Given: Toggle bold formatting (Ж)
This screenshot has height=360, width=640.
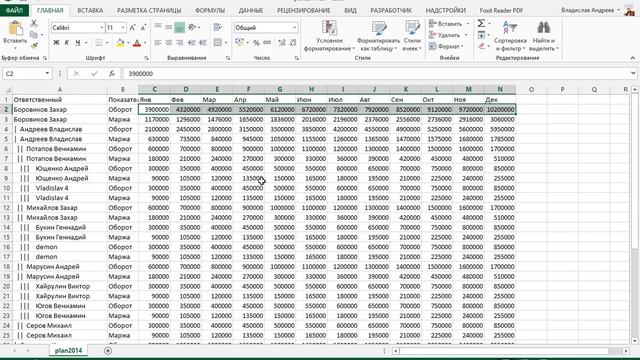Looking at the screenshot, I should [56, 42].
